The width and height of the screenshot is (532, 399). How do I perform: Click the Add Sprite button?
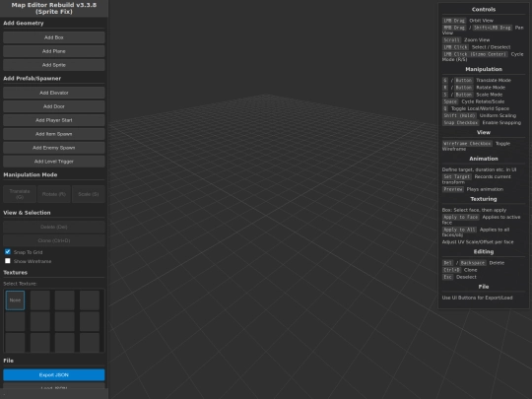[x=54, y=65]
